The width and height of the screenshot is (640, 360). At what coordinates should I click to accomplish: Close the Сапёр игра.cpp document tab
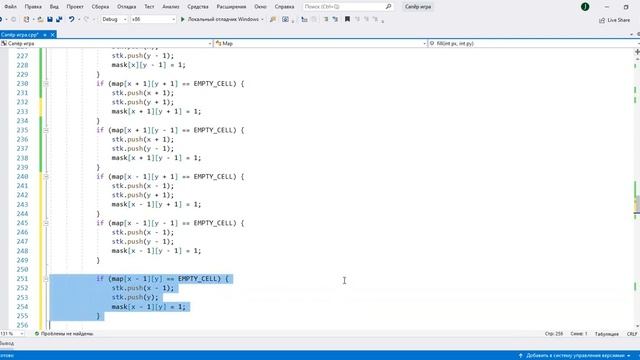[x=52, y=35]
